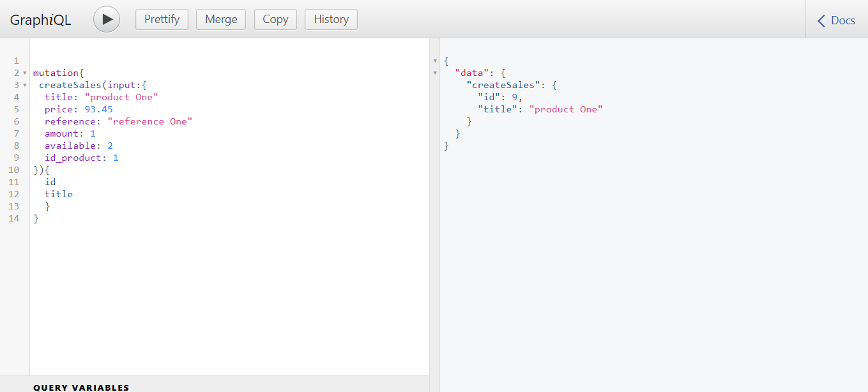Viewport: 868px width, 392px height.
Task: Place cursor on the price value 93.45
Action: coord(99,109)
